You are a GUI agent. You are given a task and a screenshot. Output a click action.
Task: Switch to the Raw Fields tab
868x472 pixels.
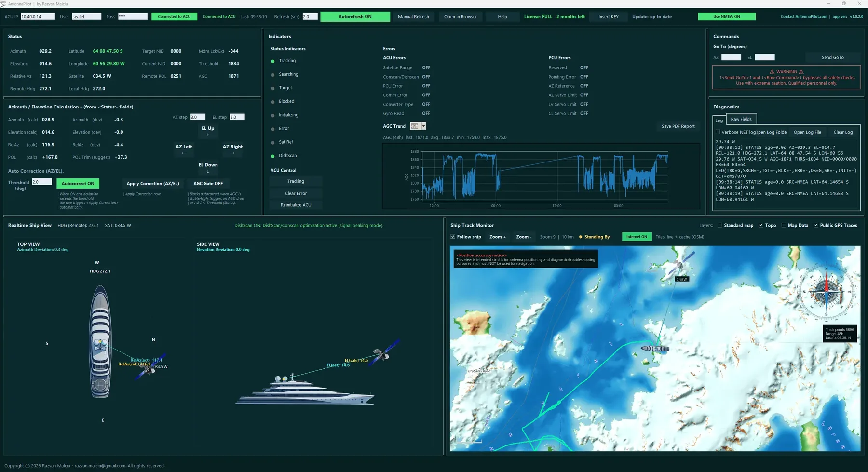pos(741,119)
